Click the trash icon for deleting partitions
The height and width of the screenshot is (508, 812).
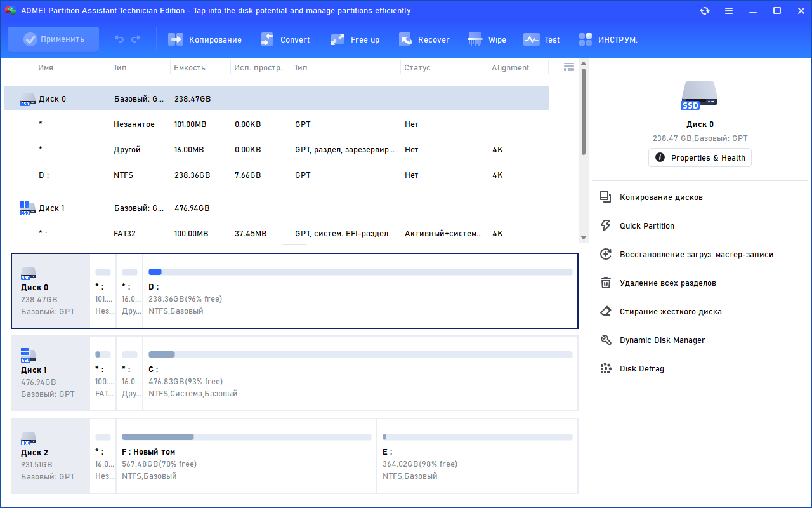606,283
